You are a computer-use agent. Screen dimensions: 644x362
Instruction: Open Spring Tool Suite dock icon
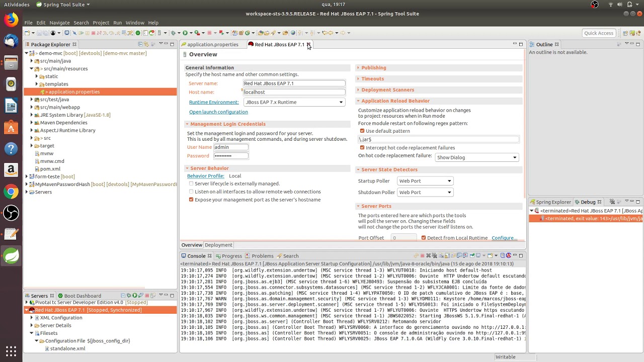(x=11, y=256)
